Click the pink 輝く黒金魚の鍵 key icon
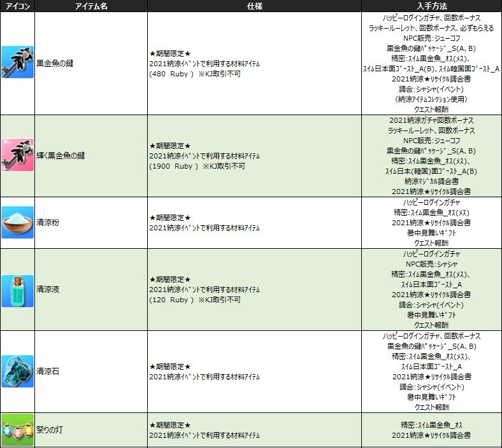The width and height of the screenshot is (502, 448). coord(18,155)
